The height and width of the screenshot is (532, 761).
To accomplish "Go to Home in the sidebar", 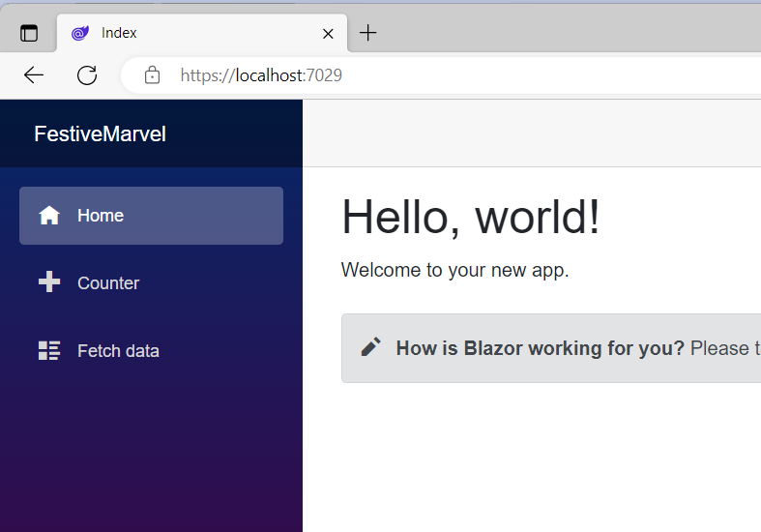I will tap(101, 216).
